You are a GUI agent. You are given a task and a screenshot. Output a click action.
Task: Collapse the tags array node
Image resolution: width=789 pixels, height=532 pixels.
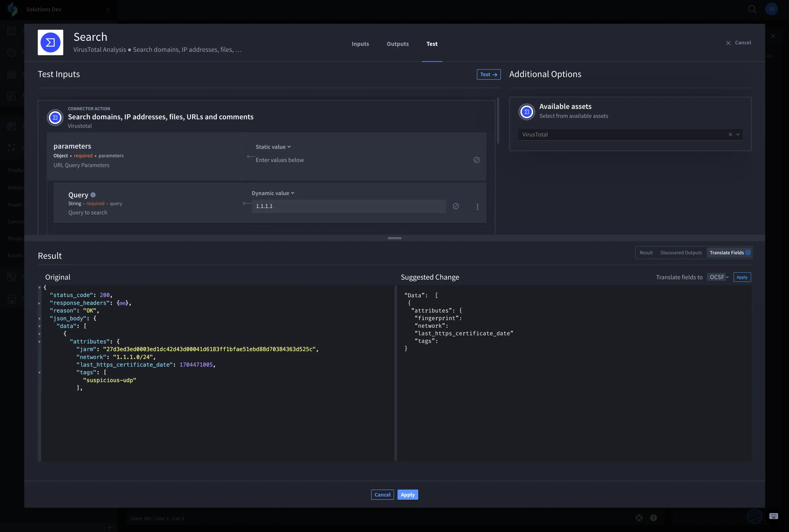pyautogui.click(x=39, y=373)
